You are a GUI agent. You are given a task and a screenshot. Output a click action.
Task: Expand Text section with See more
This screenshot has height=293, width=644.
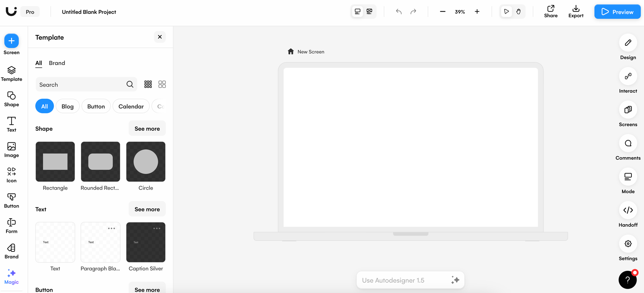[147, 209]
